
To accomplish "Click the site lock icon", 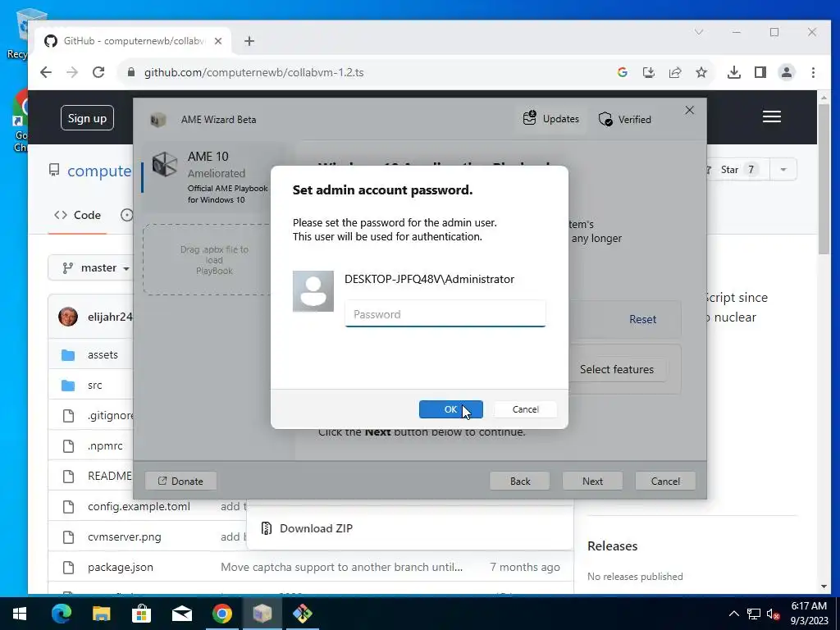I will 131,72.
